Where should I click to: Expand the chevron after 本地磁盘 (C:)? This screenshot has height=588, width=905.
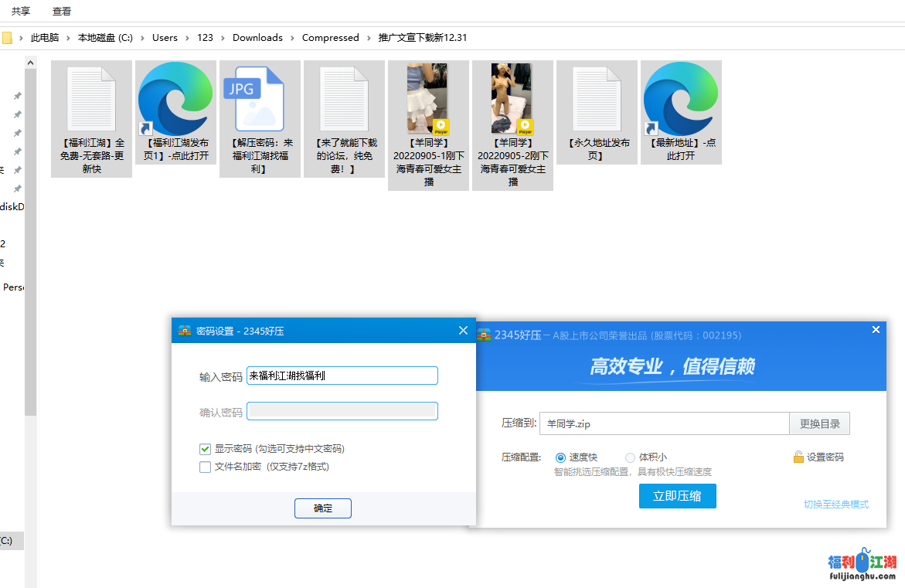(142, 38)
